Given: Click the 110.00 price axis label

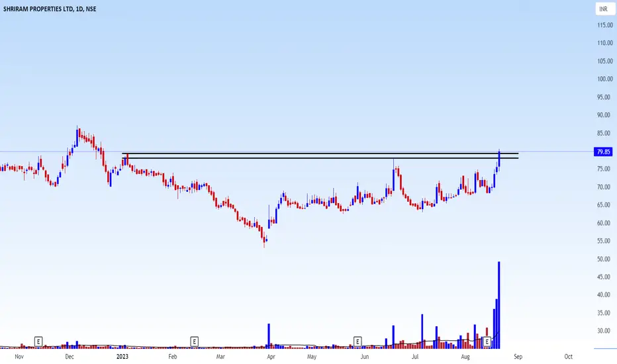Looking at the screenshot, I should [x=605, y=43].
